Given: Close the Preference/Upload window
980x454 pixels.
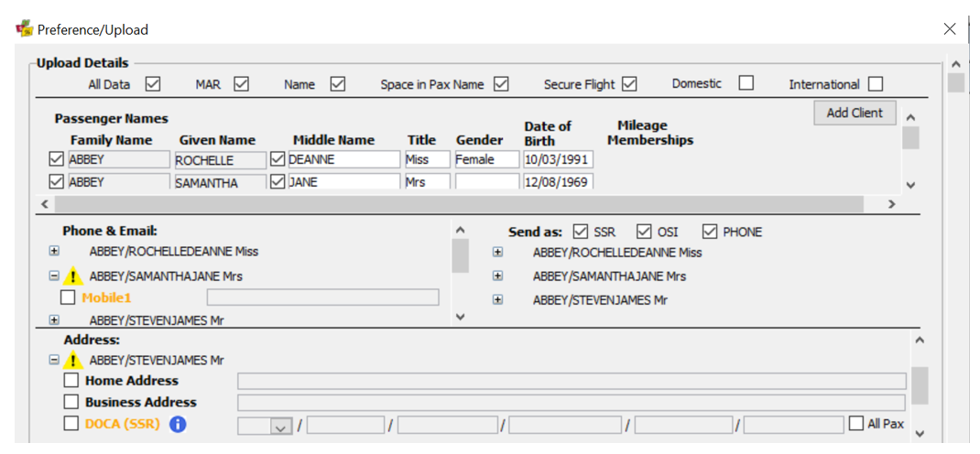Looking at the screenshot, I should [x=950, y=28].
